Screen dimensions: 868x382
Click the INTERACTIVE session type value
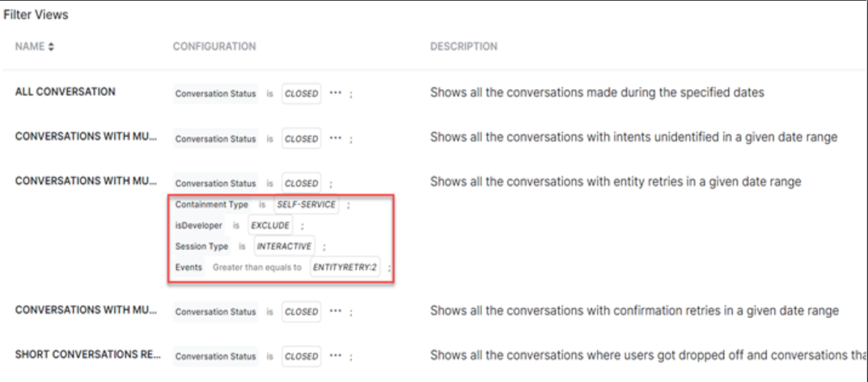283,246
